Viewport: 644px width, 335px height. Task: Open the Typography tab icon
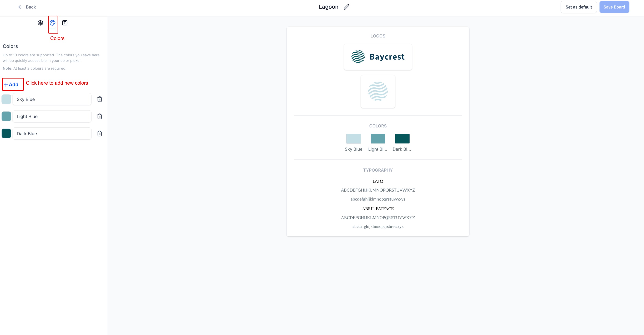(x=65, y=23)
